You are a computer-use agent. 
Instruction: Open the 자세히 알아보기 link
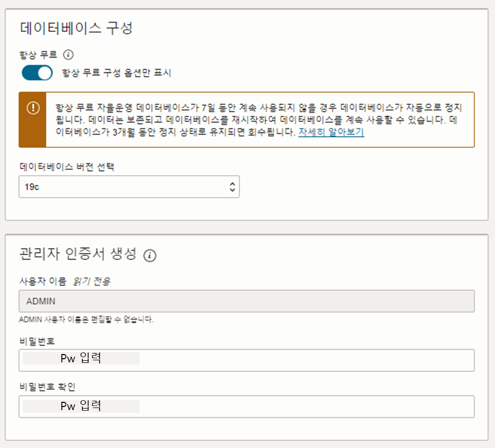[331, 132]
